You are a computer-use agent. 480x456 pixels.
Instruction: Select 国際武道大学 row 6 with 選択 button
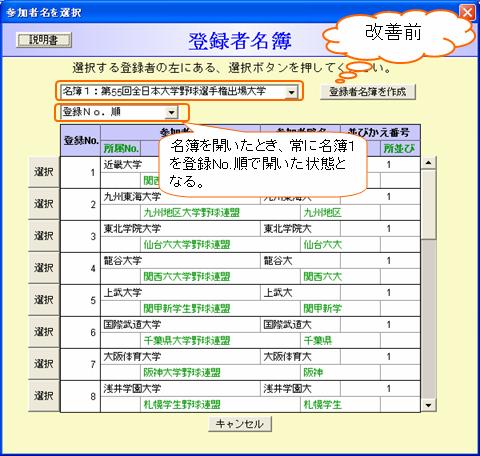(x=44, y=332)
